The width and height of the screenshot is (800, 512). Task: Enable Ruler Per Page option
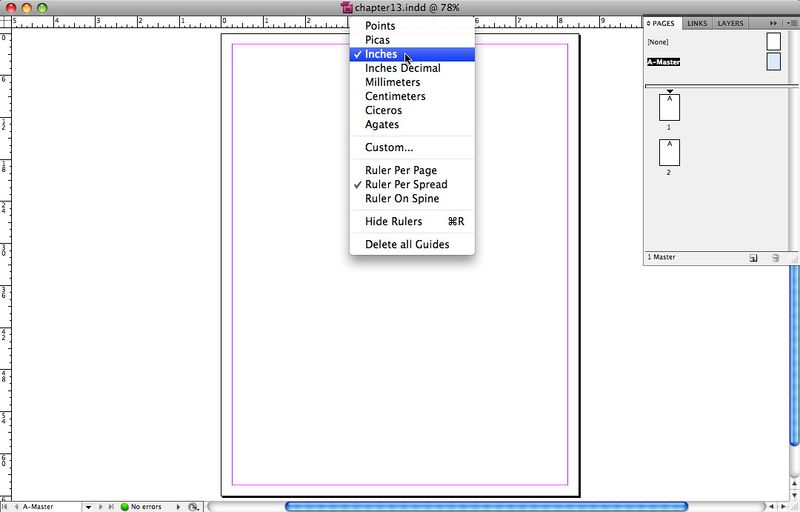click(400, 171)
